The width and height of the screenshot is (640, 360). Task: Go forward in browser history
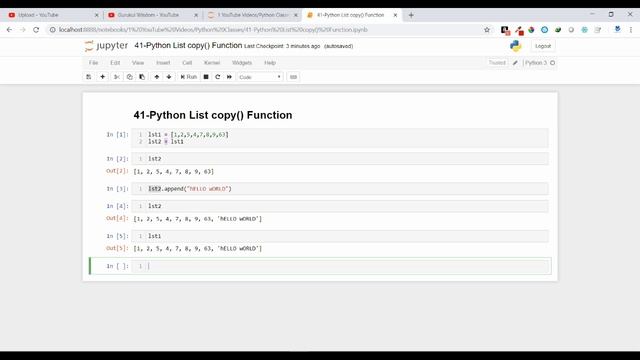(23, 30)
